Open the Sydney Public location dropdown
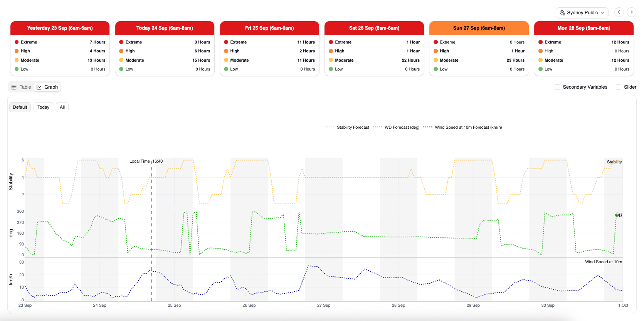 (x=582, y=13)
